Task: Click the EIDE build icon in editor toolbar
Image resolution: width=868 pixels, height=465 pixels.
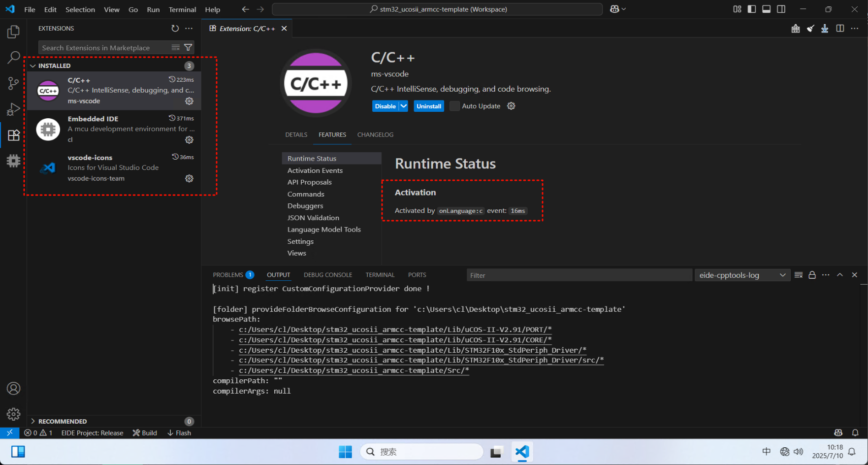Action: 796,29
